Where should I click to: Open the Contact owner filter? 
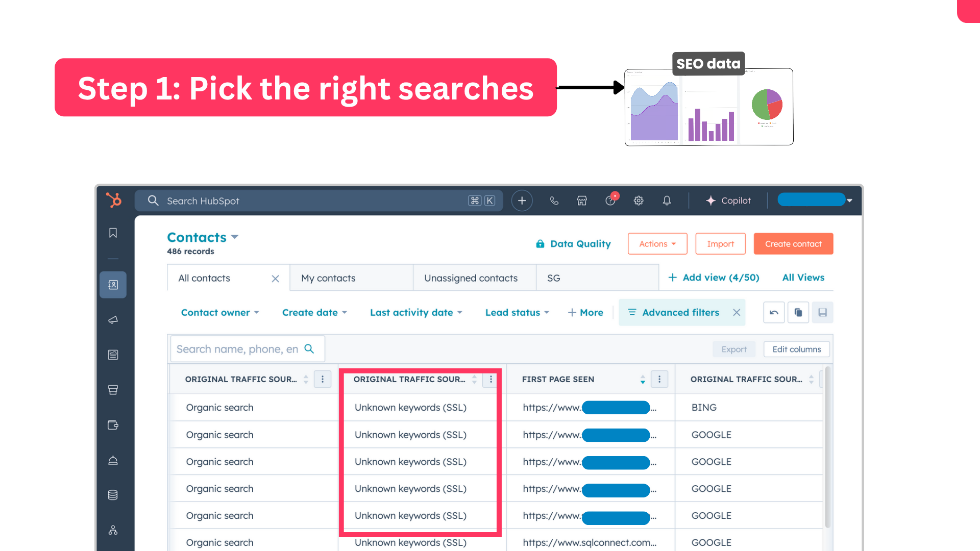220,313
